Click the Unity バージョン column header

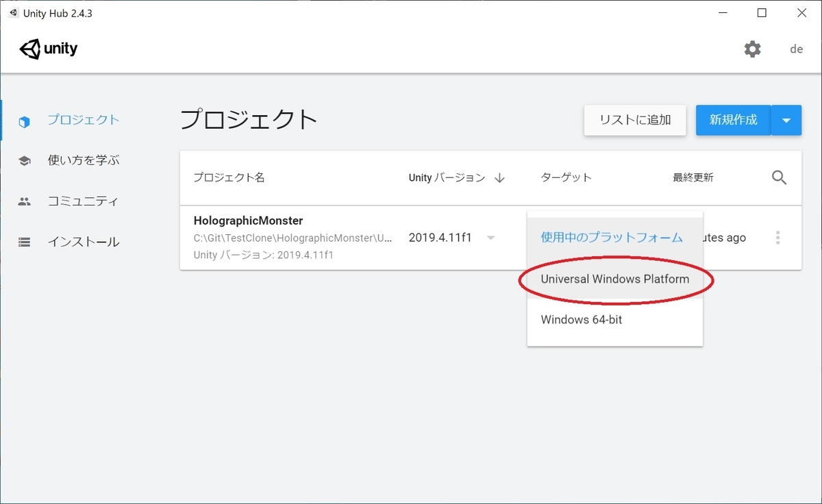coord(447,177)
